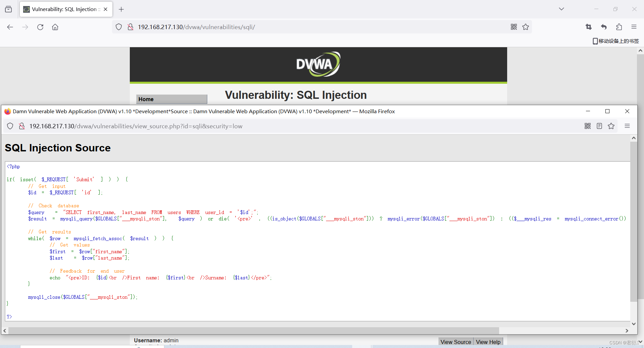Click the $last = $row["last_name"] line
This screenshot has height=348, width=644.
tap(90, 258)
